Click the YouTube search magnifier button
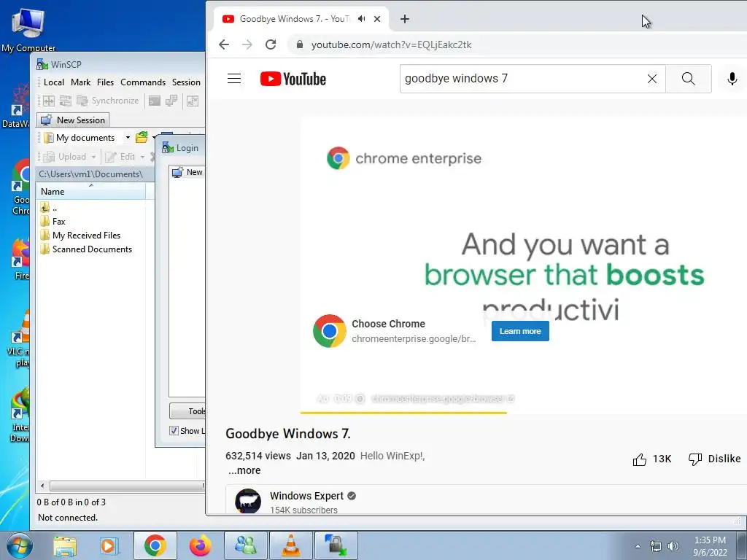This screenshot has height=560, width=747. click(689, 79)
